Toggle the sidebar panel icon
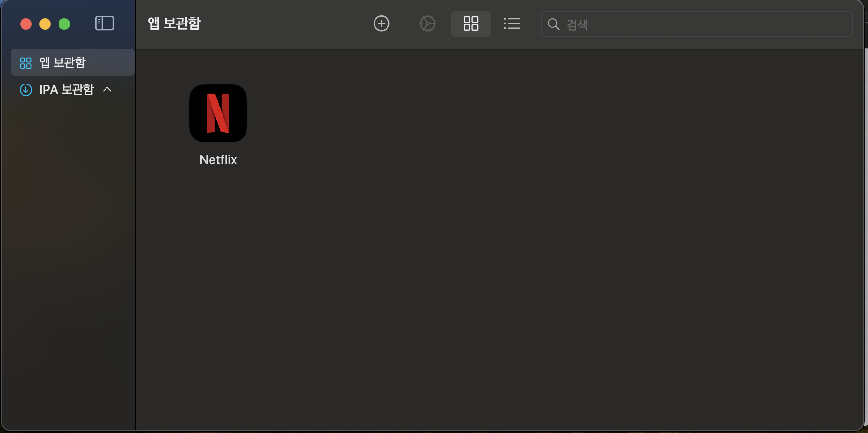 pyautogui.click(x=105, y=23)
